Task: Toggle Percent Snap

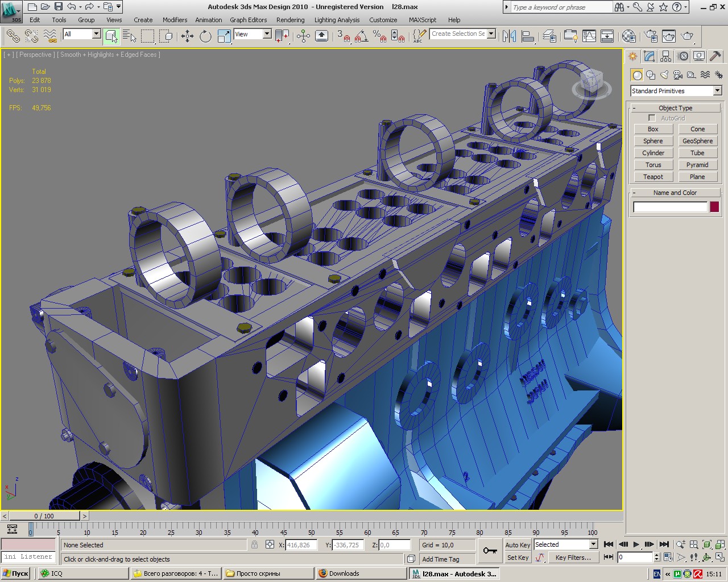Action: tap(379, 36)
